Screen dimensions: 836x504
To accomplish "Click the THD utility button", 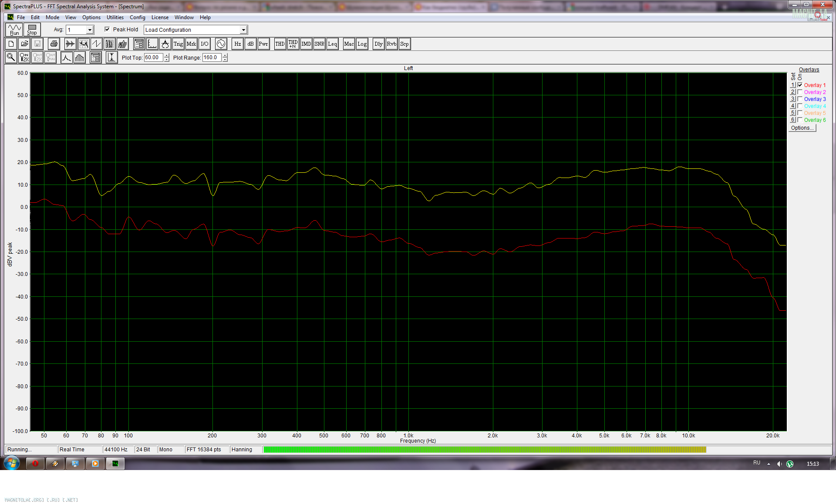I will click(x=280, y=44).
